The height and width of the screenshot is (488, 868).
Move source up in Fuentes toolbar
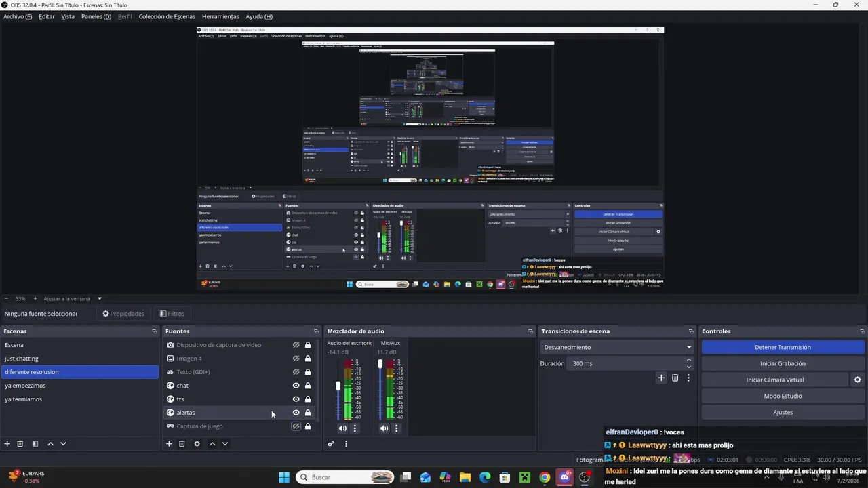tap(212, 444)
